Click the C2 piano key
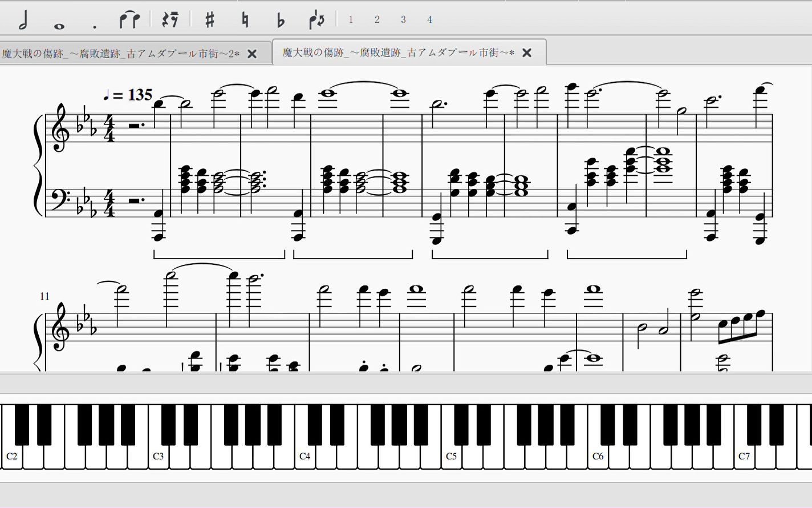812x508 pixels. coord(11,457)
